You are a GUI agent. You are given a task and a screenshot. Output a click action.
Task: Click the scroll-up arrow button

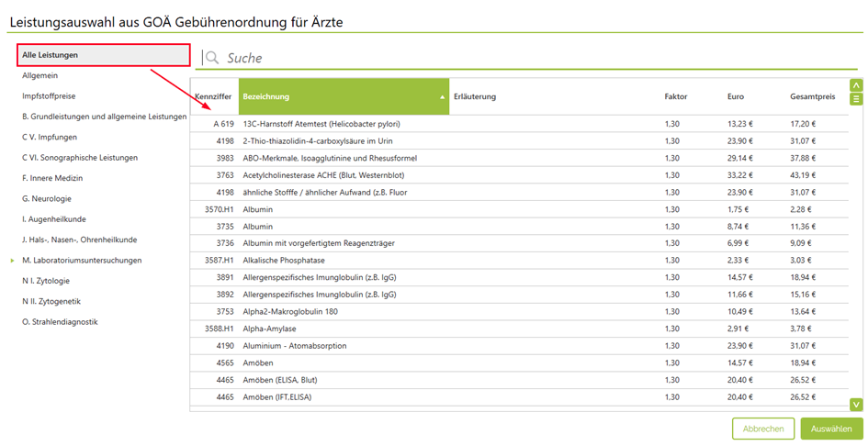(856, 85)
